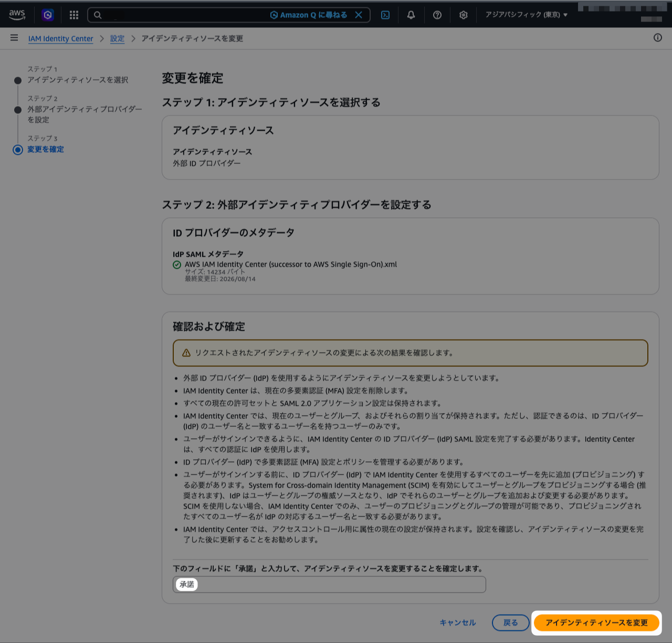Close the search bar with the X
Viewport: 672px width, 643px height.
(359, 15)
